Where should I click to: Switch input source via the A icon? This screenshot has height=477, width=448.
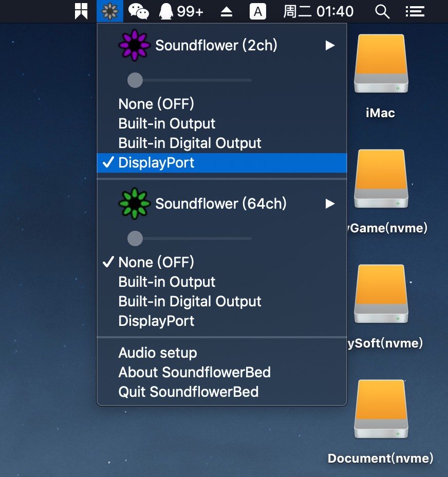tap(257, 11)
